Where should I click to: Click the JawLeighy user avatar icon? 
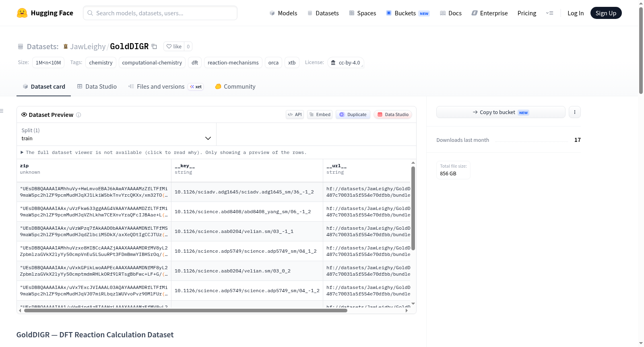66,46
